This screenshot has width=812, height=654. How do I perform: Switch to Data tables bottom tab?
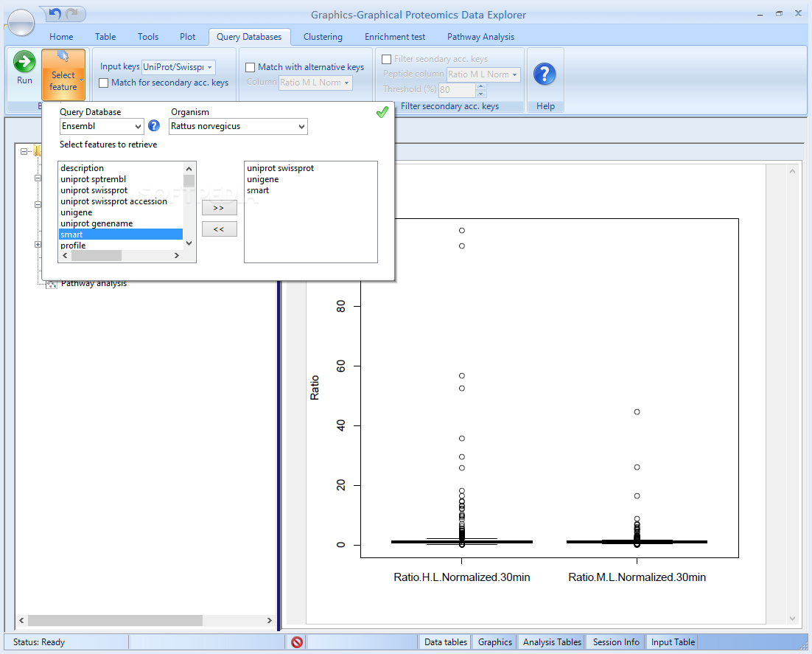pos(445,642)
